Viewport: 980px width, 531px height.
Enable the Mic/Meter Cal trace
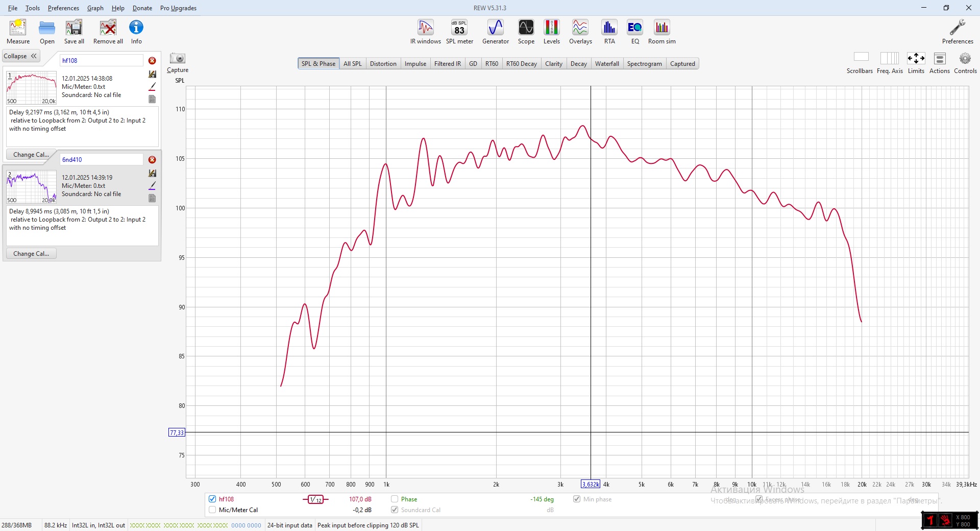(x=212, y=510)
